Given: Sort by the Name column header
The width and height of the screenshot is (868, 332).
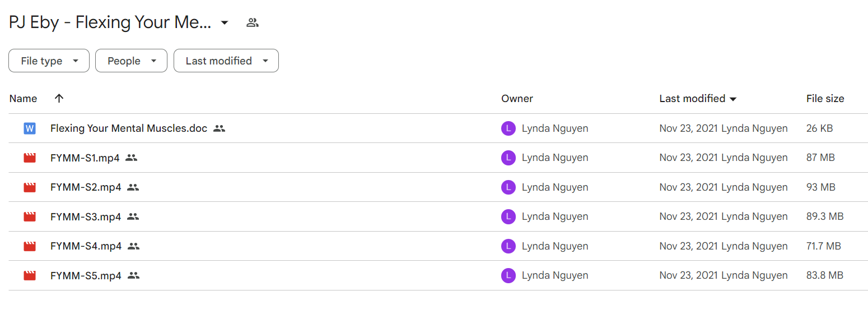Looking at the screenshot, I should coord(23,99).
